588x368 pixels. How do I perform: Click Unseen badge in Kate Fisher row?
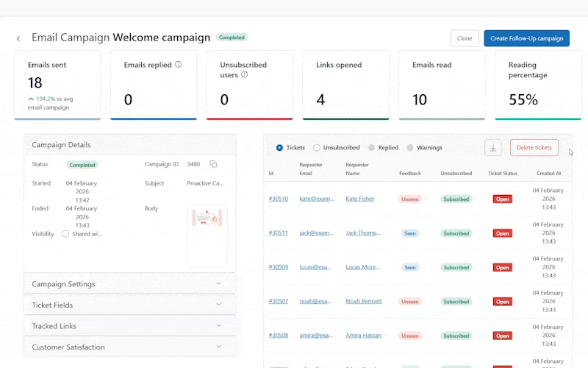[x=410, y=199]
